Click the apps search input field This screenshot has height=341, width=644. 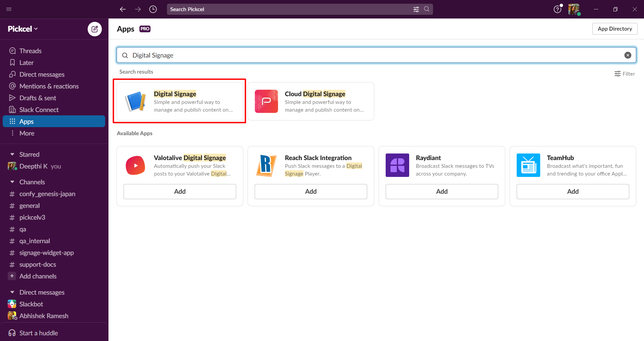coord(376,55)
